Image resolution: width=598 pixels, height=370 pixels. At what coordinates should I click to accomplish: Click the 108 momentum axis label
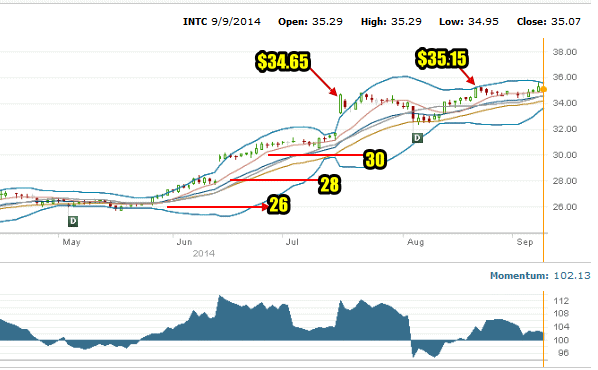[561, 314]
